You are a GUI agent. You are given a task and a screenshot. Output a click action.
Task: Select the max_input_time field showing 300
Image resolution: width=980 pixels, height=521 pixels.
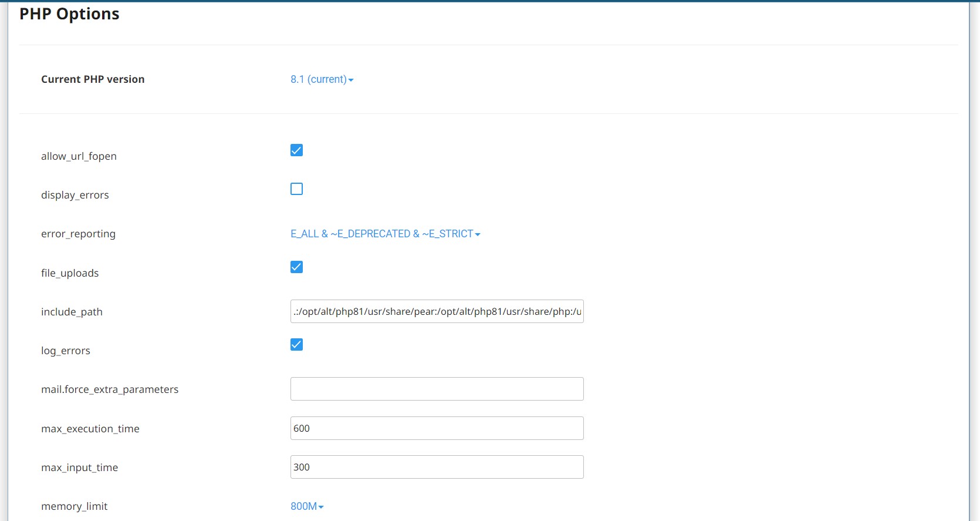(x=437, y=467)
